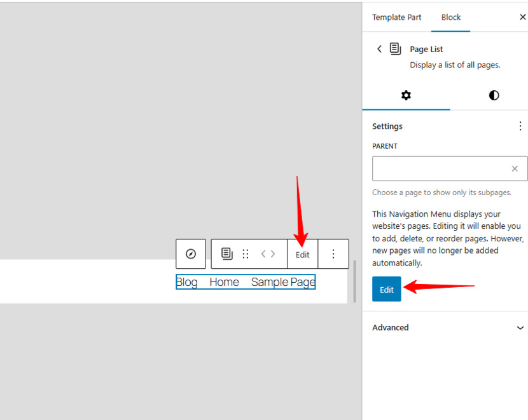Move block left with the left arrow
Screen dimensions: 528x420
click(263, 254)
